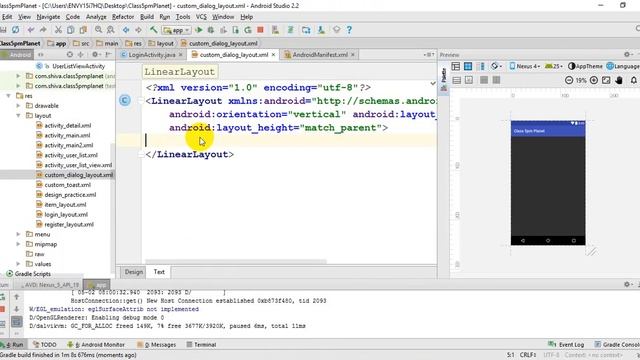Click the res breadcrumb folder
This screenshot has width=640, height=360.
click(x=134, y=43)
